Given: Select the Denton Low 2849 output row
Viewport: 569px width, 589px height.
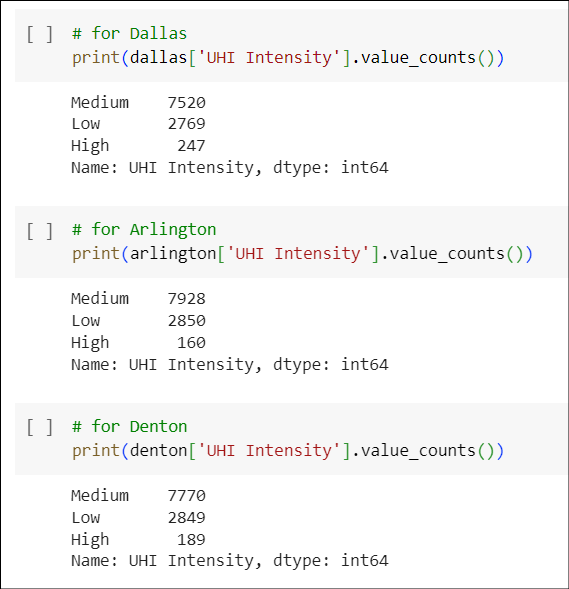Looking at the screenshot, I should (138, 518).
